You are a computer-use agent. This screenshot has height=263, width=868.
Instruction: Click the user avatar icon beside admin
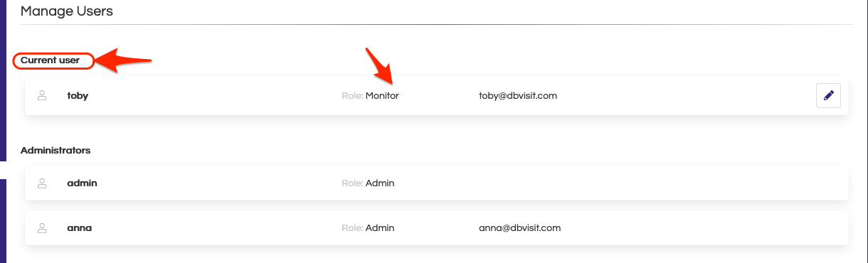pos(42,183)
